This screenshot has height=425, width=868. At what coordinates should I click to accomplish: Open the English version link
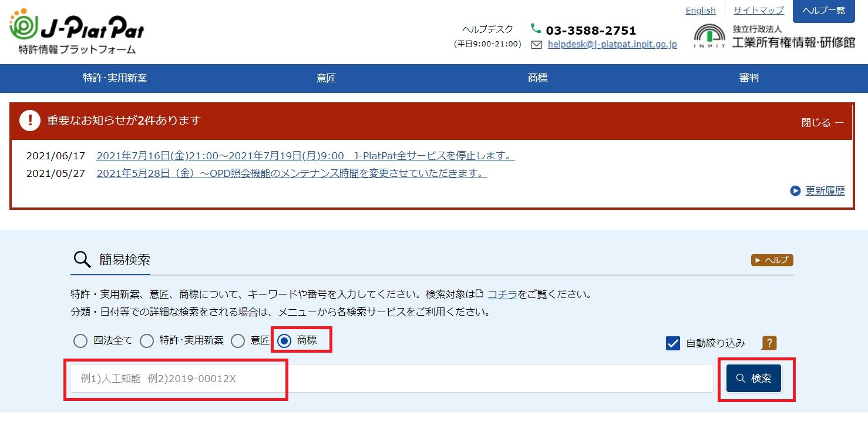[700, 10]
